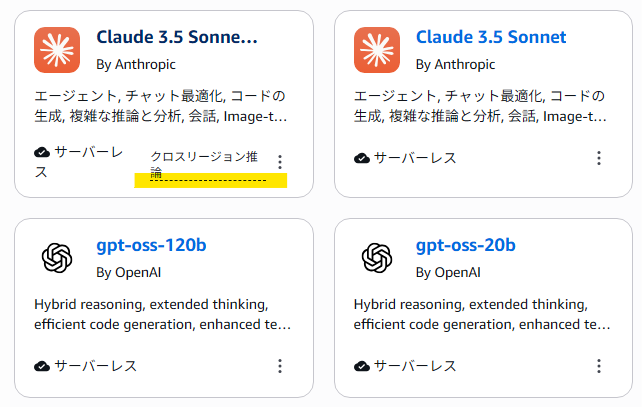The height and width of the screenshot is (407, 642).
Task: Click the Anthropic logo on the cross-region Claude card
Action: [57, 50]
